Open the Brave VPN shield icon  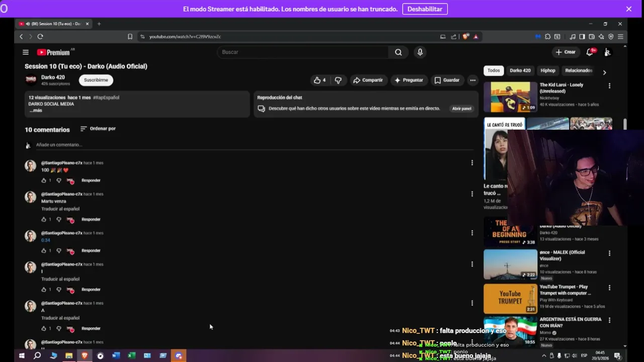(x=611, y=37)
